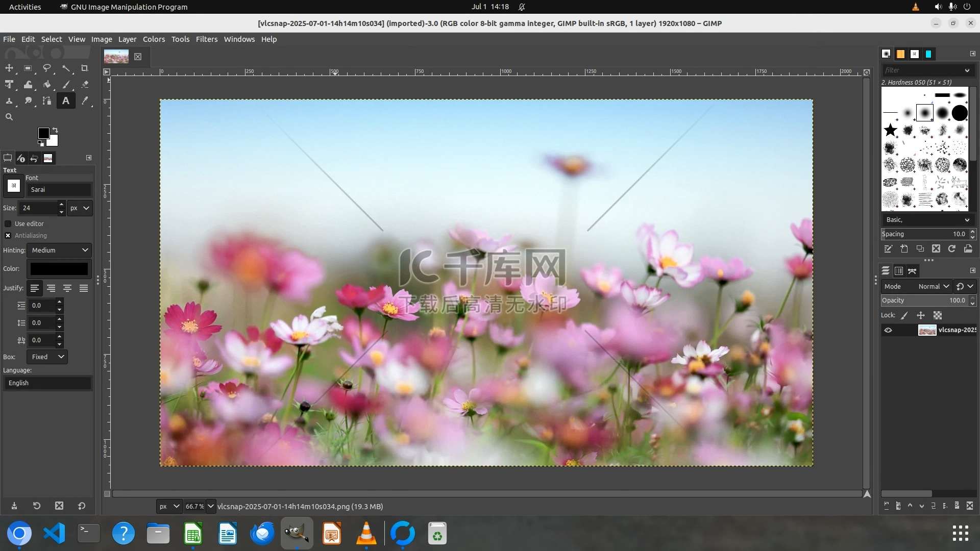Select the Clone stamp tool
Viewport: 980px width, 551px height.
[9, 101]
